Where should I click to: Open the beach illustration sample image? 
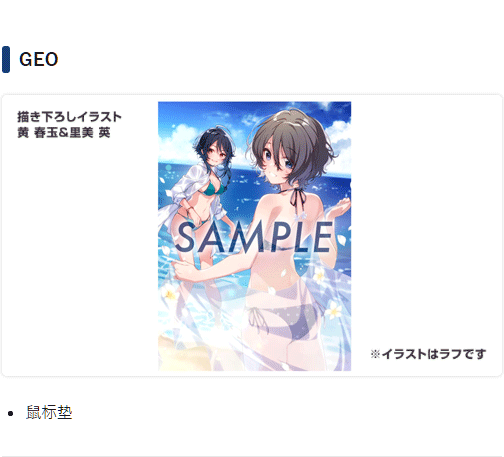pyautogui.click(x=254, y=236)
